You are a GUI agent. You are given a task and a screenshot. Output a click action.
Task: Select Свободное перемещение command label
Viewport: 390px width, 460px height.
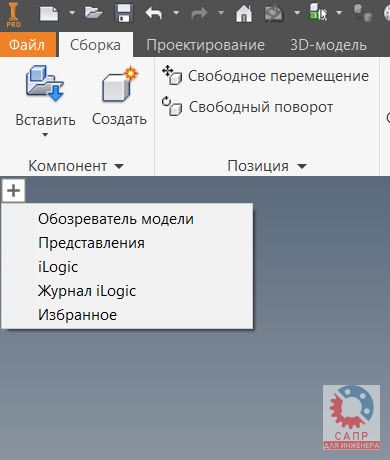[278, 76]
